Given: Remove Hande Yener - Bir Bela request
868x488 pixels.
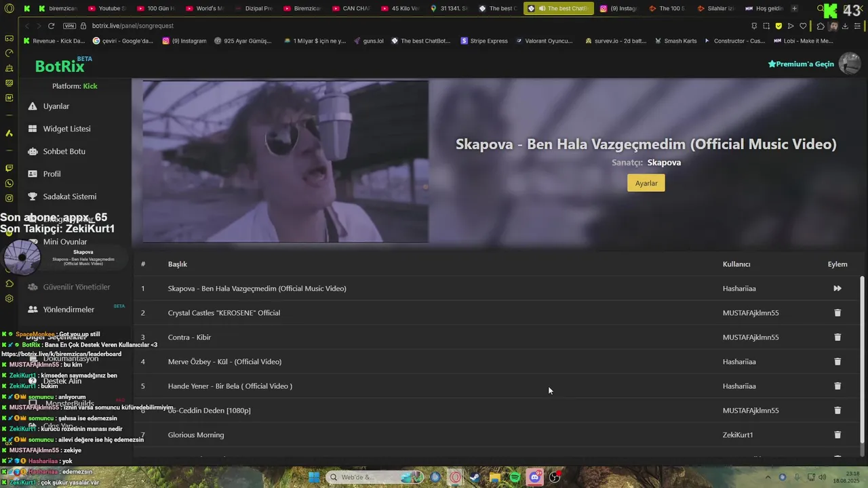Looking at the screenshot, I should pos(837,386).
